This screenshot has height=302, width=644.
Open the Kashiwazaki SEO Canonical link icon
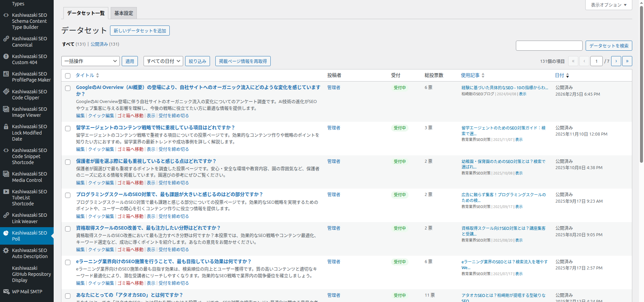pos(6,39)
